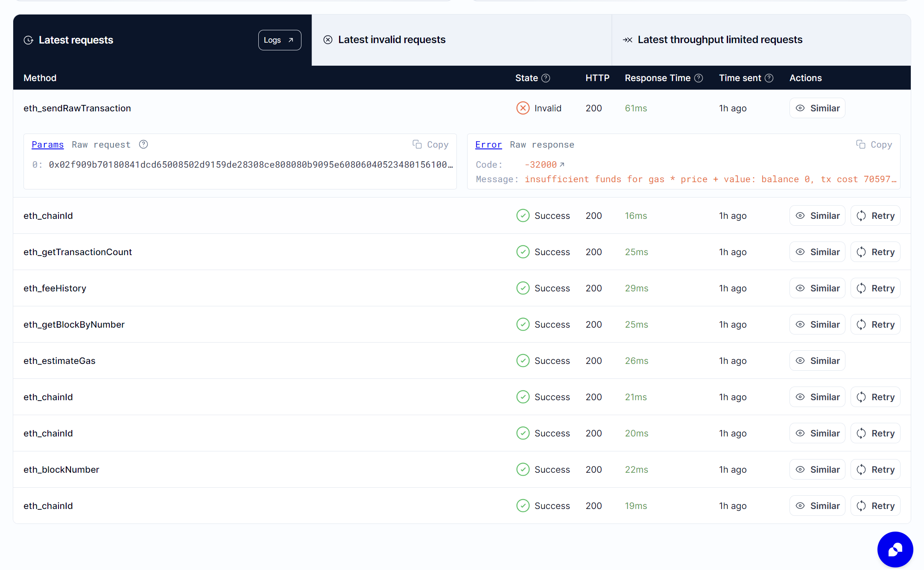Show Similar requests for eth_feeHistory
The height and width of the screenshot is (570, 924).
pos(817,288)
